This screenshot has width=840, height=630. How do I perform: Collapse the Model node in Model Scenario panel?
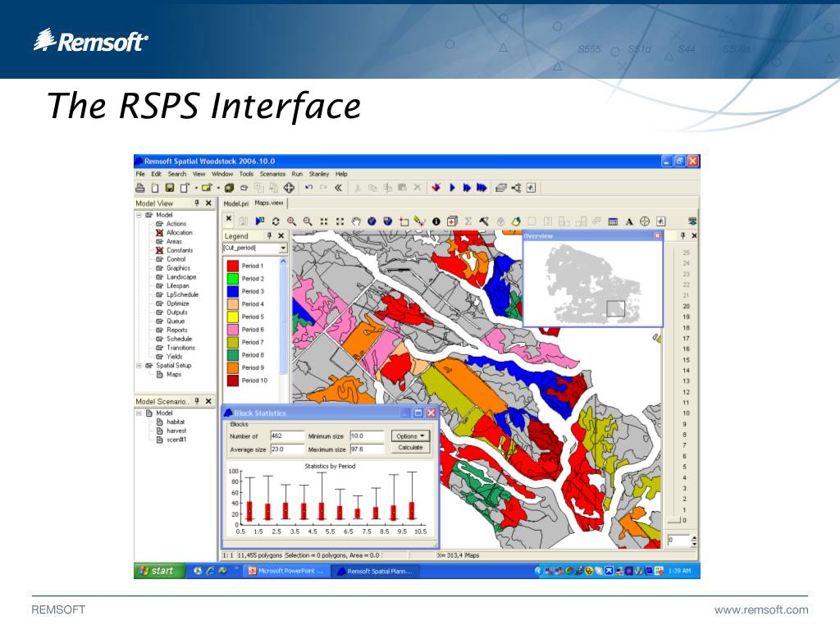139,413
